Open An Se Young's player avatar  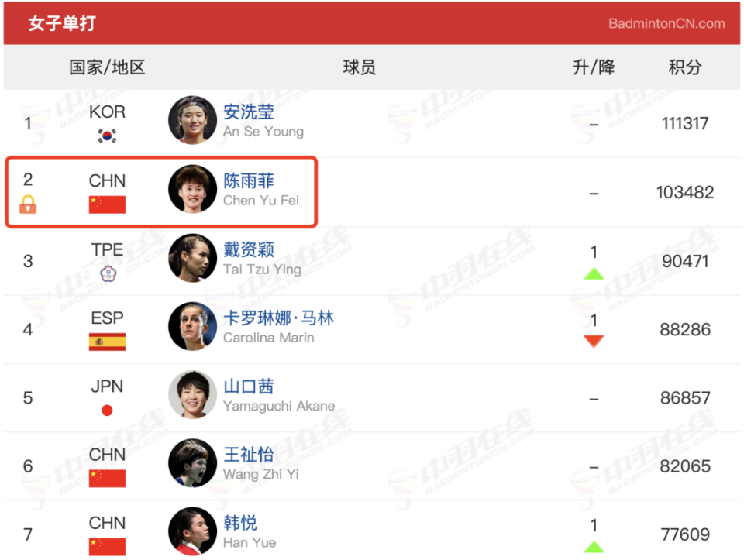click(192, 120)
